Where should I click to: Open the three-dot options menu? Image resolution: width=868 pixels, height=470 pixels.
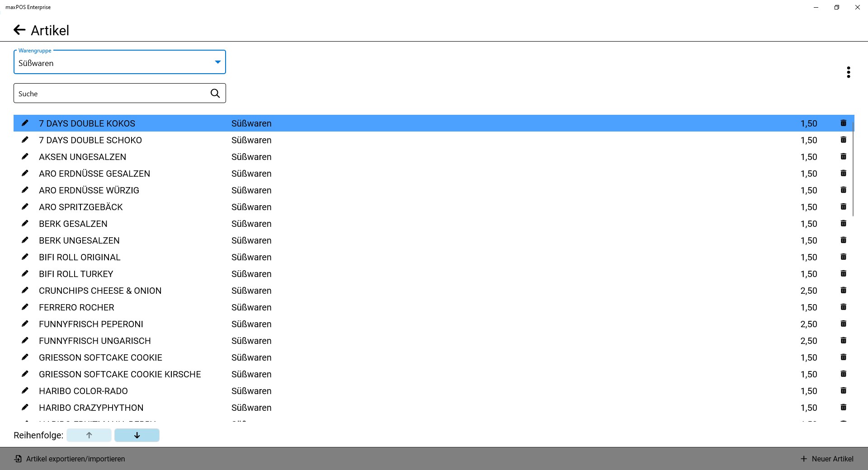849,72
